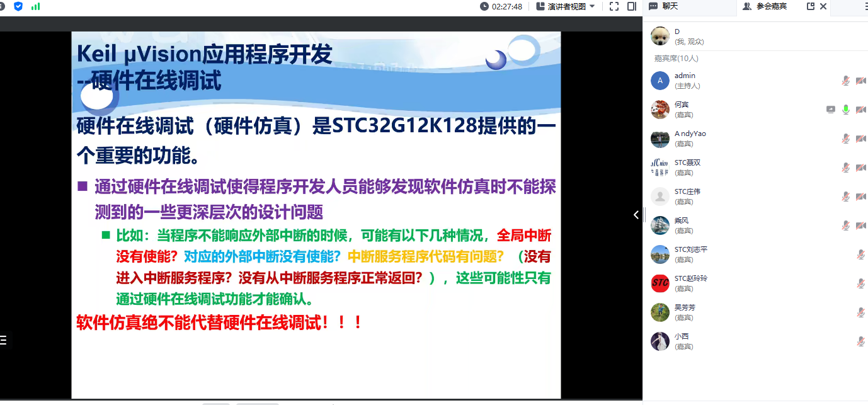This screenshot has width=868, height=405.
Task: Select participant name 小西
Action: pos(682,336)
